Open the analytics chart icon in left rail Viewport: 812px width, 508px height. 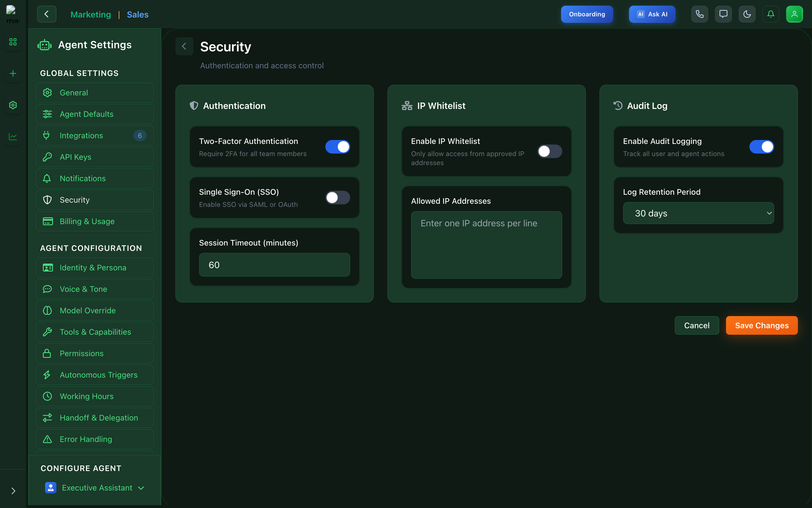pos(13,136)
